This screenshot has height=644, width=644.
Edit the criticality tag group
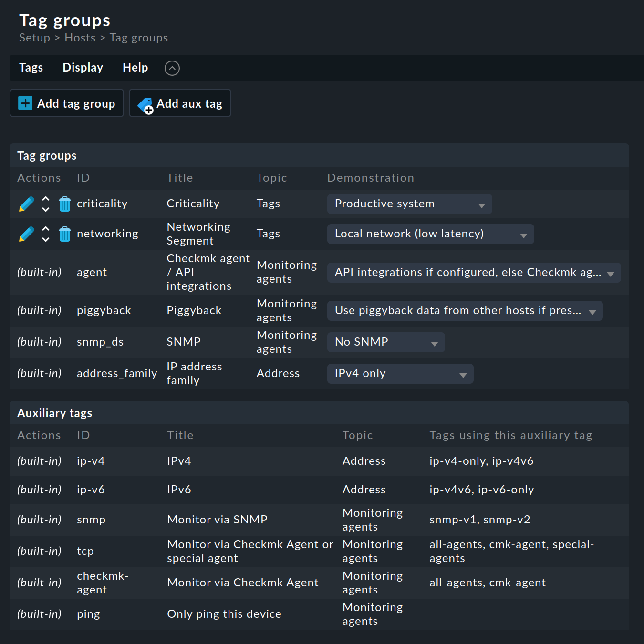[x=26, y=204]
